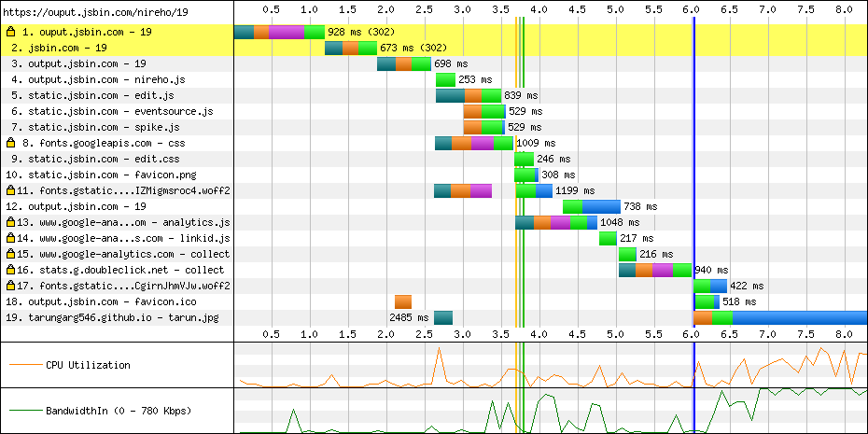Click the 8.0 mark on the top time axis
868x434 pixels.
[x=844, y=9]
